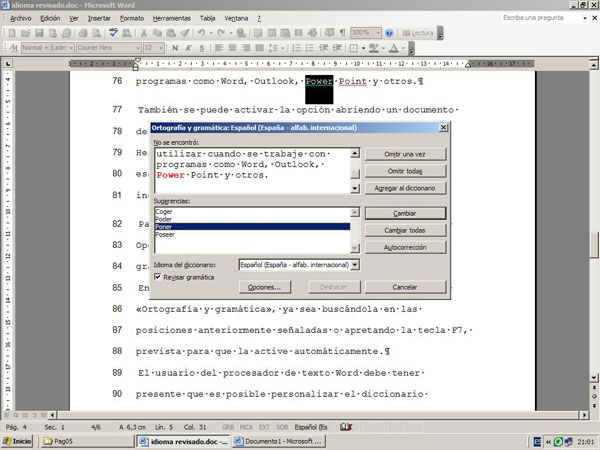
Task: Select suggestion Poder in Sugerencias list
Action: click(x=252, y=219)
